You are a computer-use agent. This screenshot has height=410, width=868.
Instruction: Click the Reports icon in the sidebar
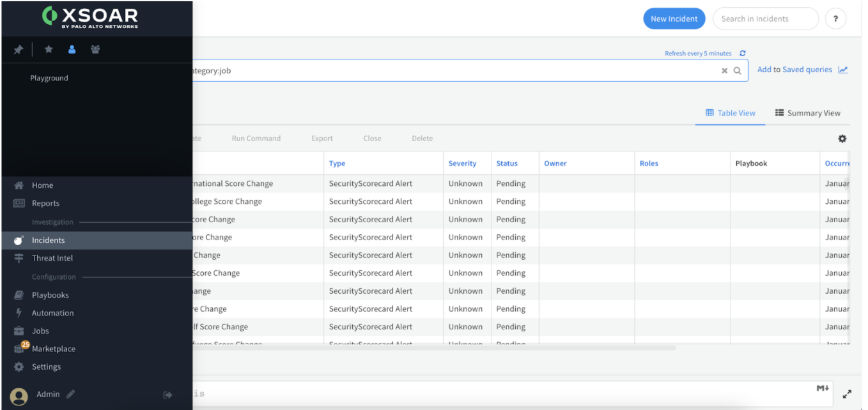pos(19,203)
